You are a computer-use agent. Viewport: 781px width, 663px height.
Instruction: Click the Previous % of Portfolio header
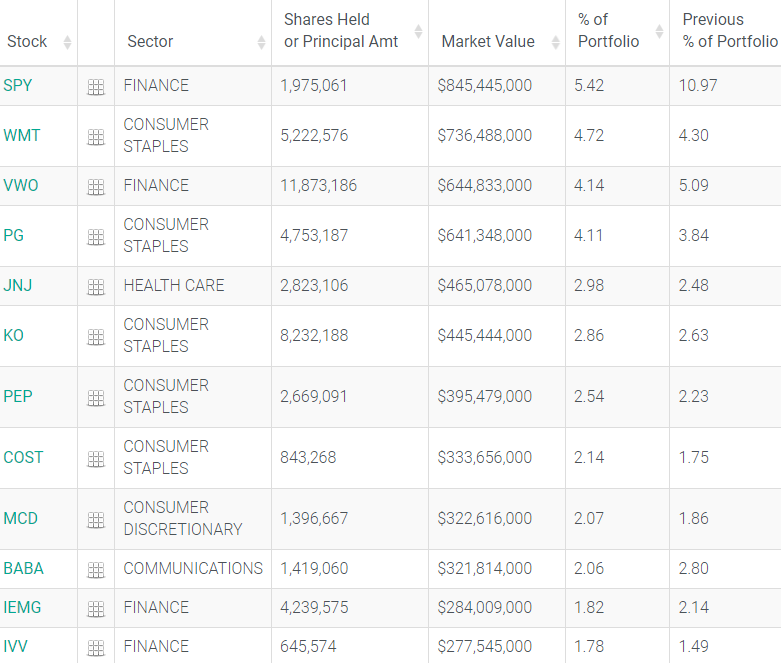click(x=730, y=30)
